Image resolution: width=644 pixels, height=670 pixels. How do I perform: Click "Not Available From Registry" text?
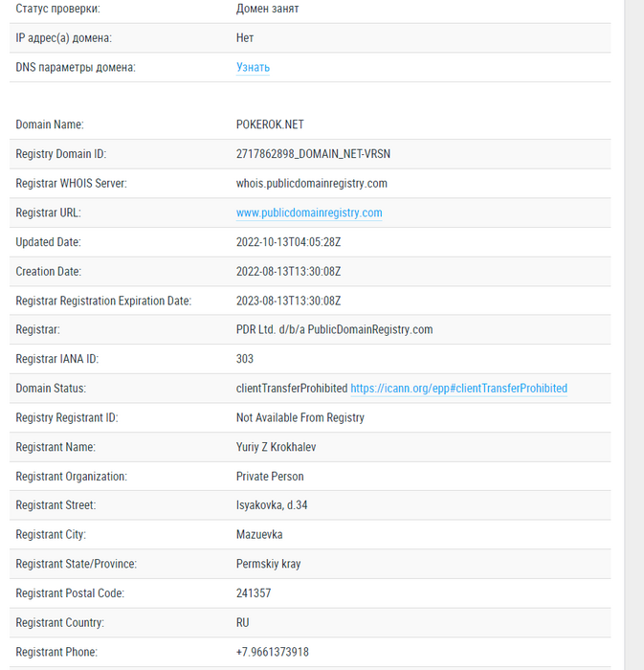[300, 418]
